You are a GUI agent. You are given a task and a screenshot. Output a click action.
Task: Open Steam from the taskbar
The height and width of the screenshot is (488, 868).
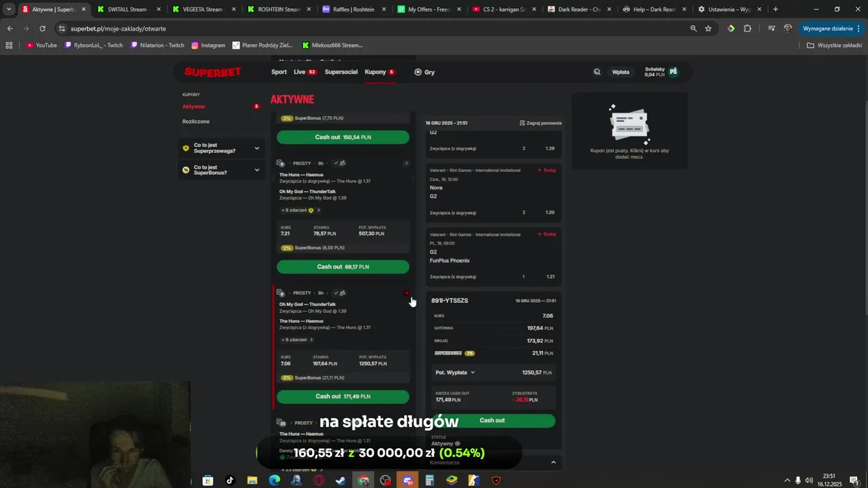[x=340, y=481]
